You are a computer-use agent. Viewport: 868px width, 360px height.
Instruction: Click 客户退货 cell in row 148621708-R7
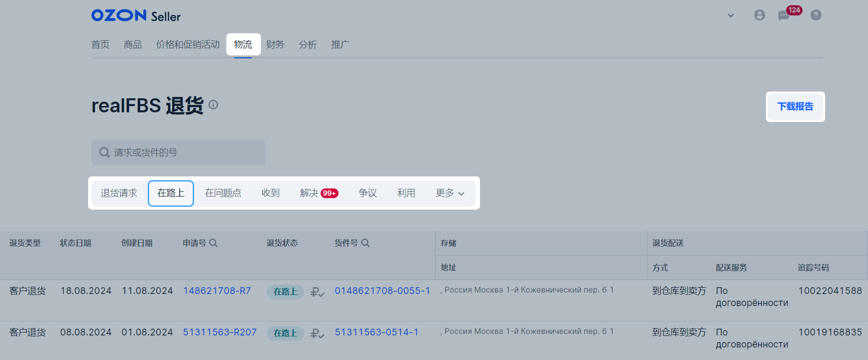click(27, 291)
